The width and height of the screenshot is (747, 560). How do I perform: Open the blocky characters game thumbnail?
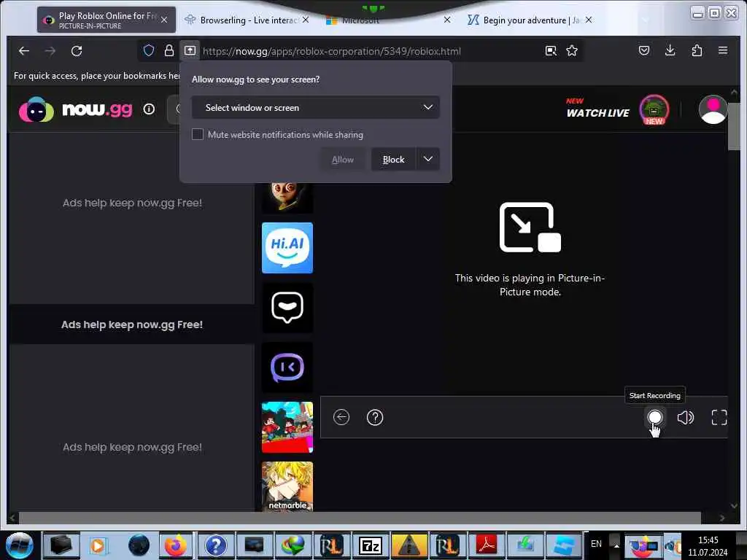(287, 427)
